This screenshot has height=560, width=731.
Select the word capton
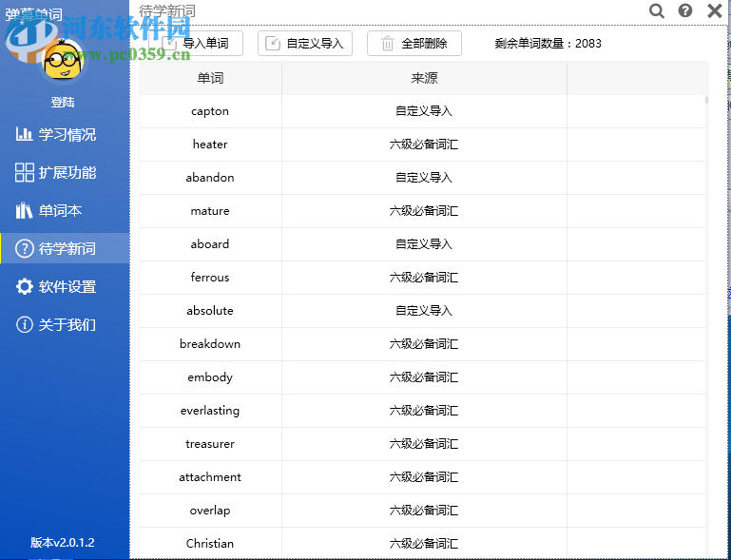click(210, 111)
